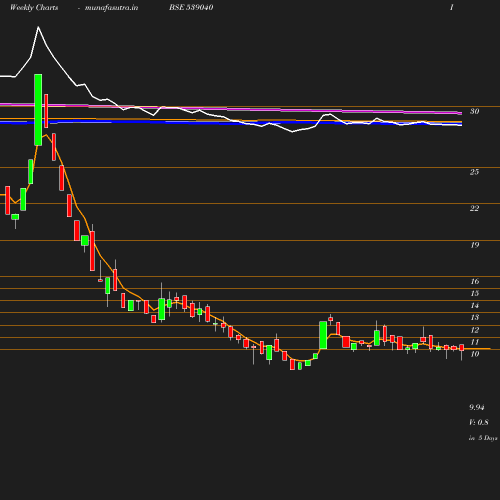This screenshot has width=500, height=500.
Task: Click the price axis label 10
Action: click(475, 354)
